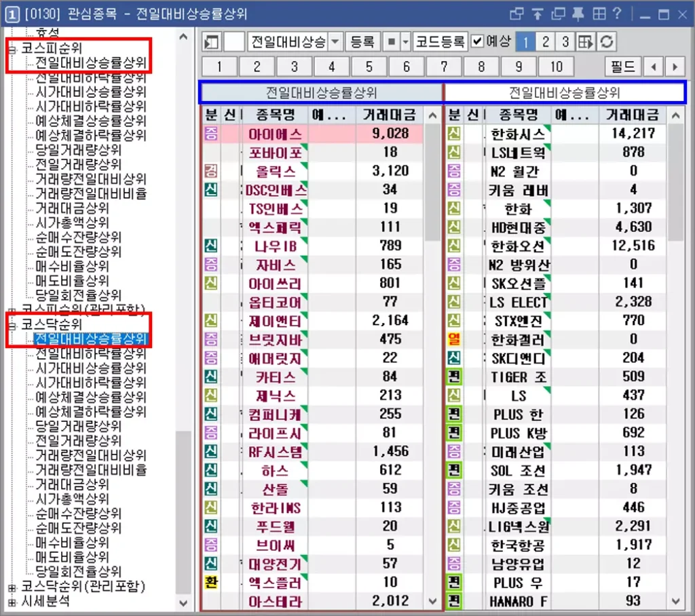Click the 신 badge in the 한화시스 row

click(x=454, y=134)
